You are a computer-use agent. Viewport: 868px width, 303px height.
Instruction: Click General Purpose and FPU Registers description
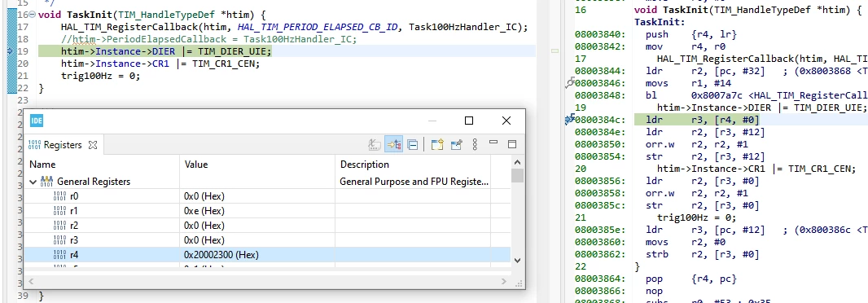pyautogui.click(x=414, y=181)
